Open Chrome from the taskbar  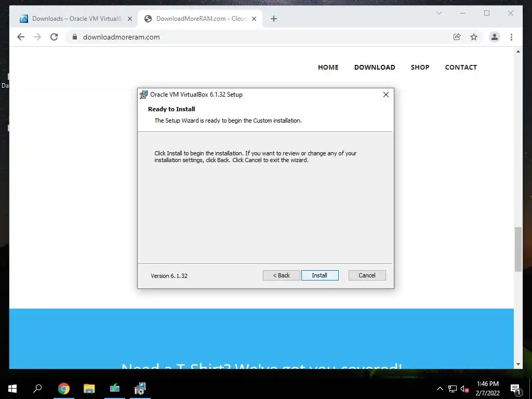click(x=63, y=389)
